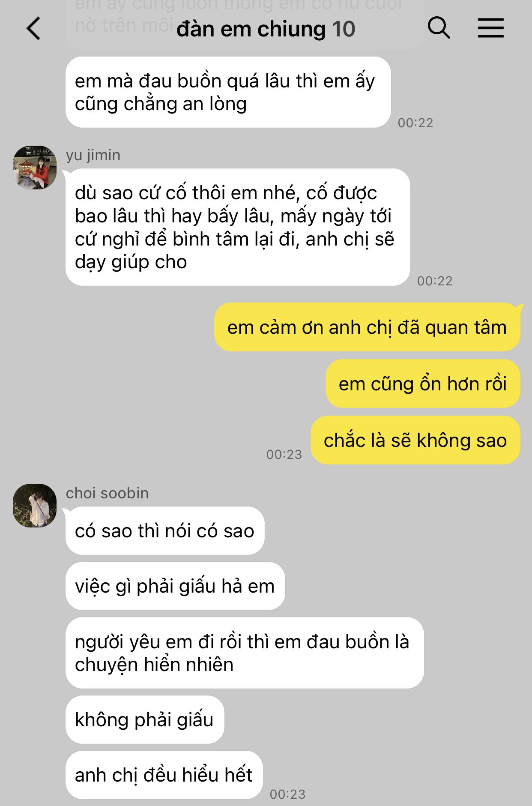Select the bubble 'chắc là sẽ không sao'

click(415, 440)
